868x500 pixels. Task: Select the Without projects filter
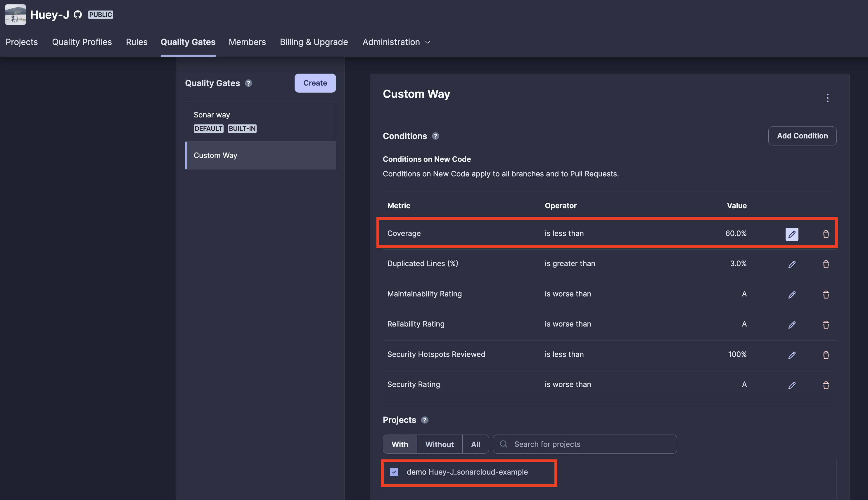click(439, 444)
